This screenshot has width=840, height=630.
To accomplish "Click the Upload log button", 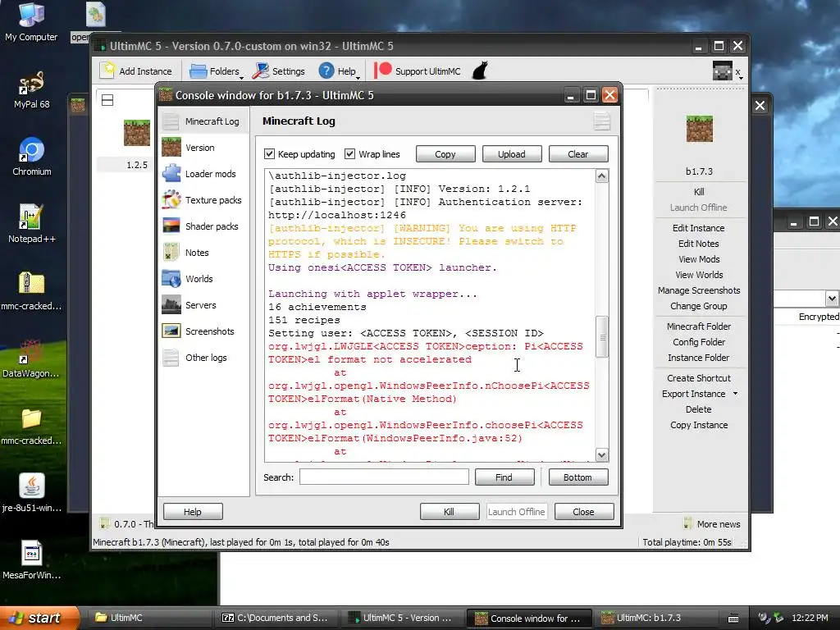I will (512, 153).
